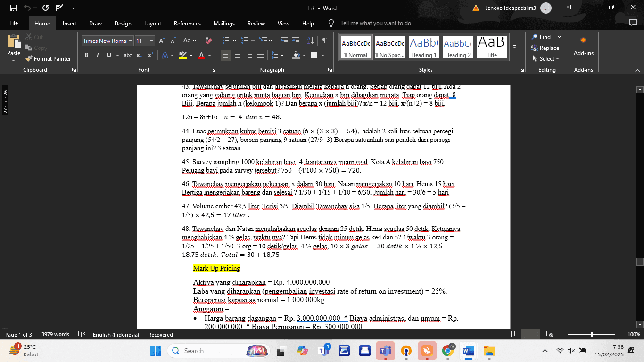
Task: Switch to the View tab
Action: pos(283,23)
